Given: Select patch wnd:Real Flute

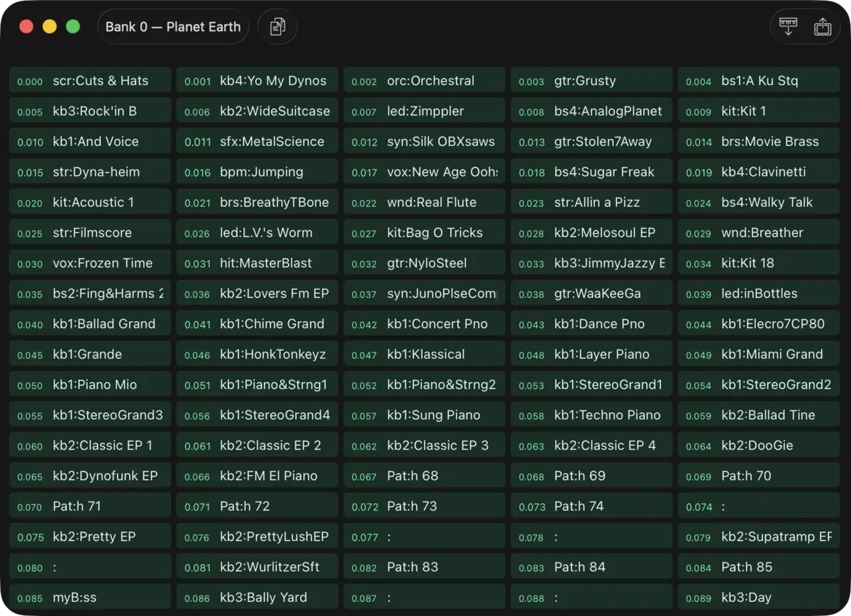Looking at the screenshot, I should (x=425, y=203).
